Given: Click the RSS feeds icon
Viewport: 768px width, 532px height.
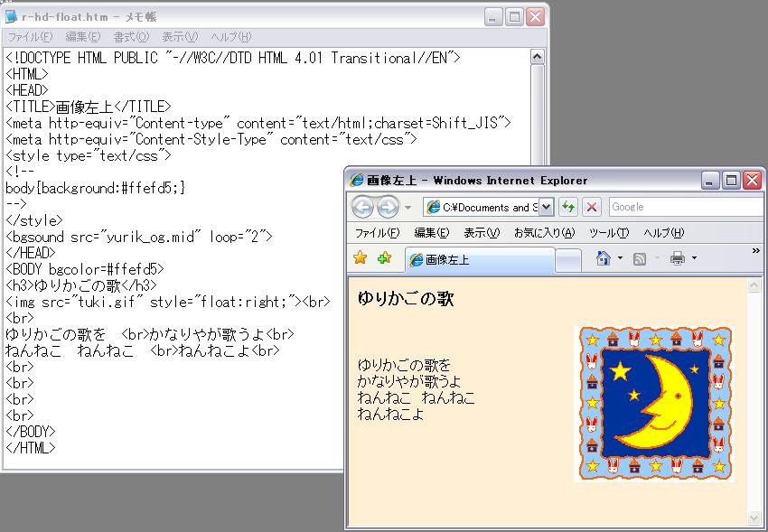Looking at the screenshot, I should point(640,258).
